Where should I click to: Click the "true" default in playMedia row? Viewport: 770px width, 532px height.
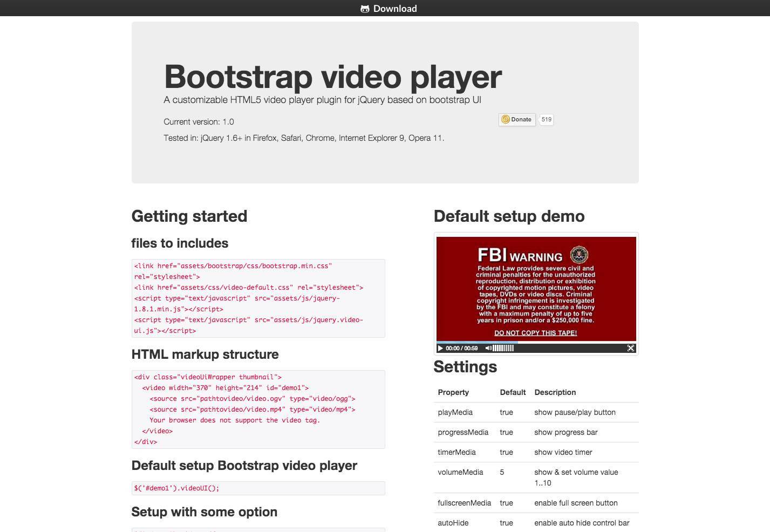[507, 412]
